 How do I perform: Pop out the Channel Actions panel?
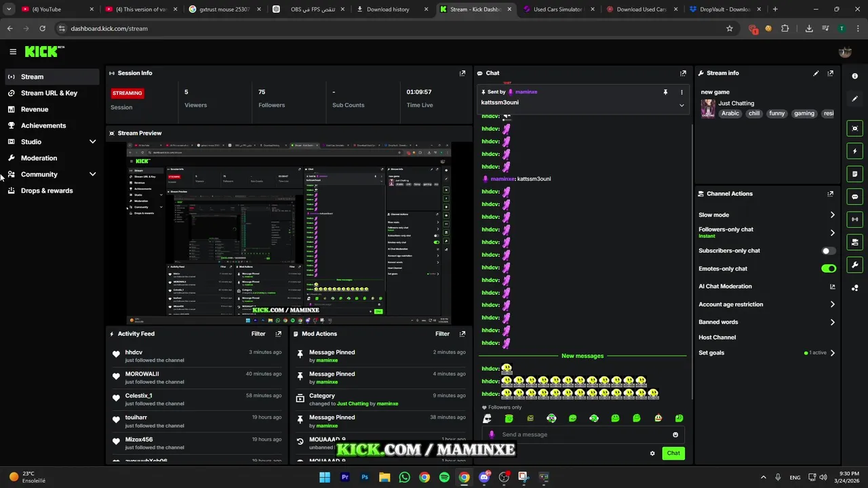click(830, 194)
